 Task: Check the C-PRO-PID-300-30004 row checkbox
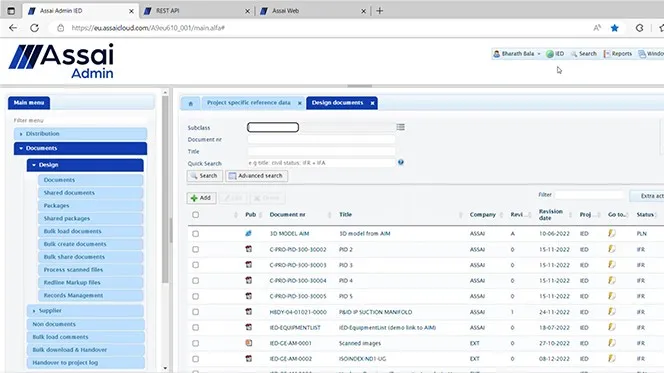[x=195, y=281]
